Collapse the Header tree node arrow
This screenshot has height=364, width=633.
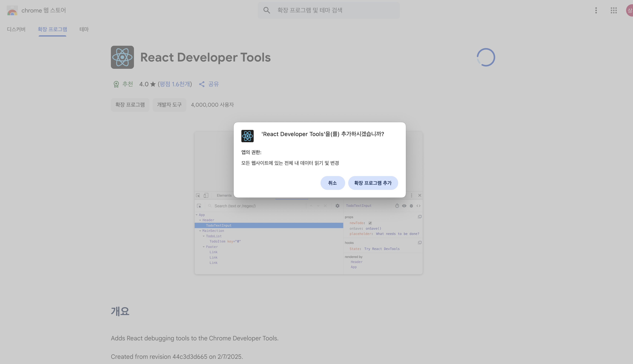(200, 220)
